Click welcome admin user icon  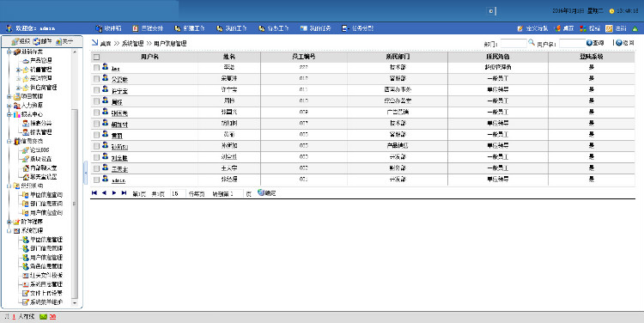tap(9, 28)
